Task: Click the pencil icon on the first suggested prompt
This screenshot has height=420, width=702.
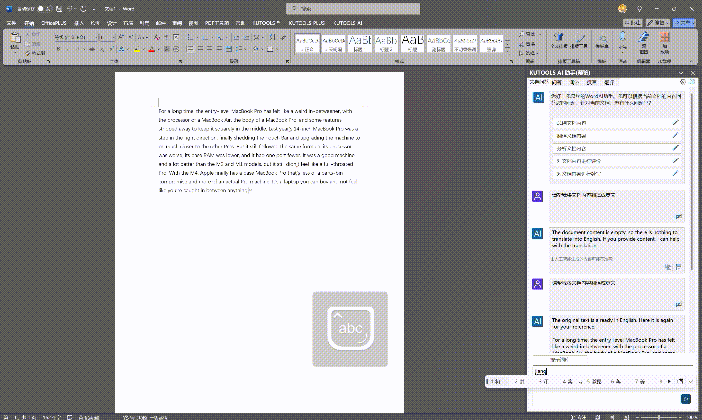Action: pyautogui.click(x=676, y=123)
